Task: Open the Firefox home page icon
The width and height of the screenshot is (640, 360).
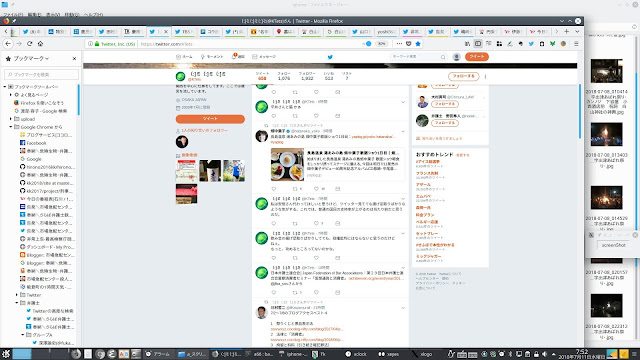Action: pyautogui.click(x=40, y=44)
